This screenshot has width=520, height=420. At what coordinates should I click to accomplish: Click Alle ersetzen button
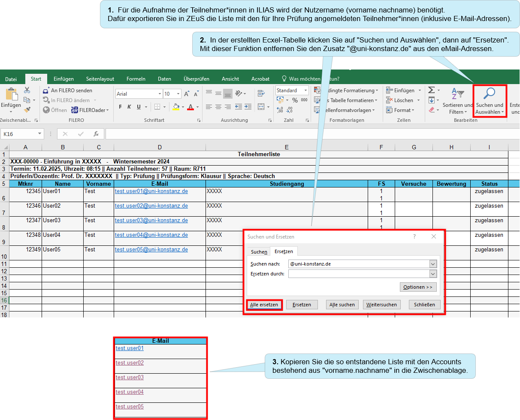click(x=265, y=305)
